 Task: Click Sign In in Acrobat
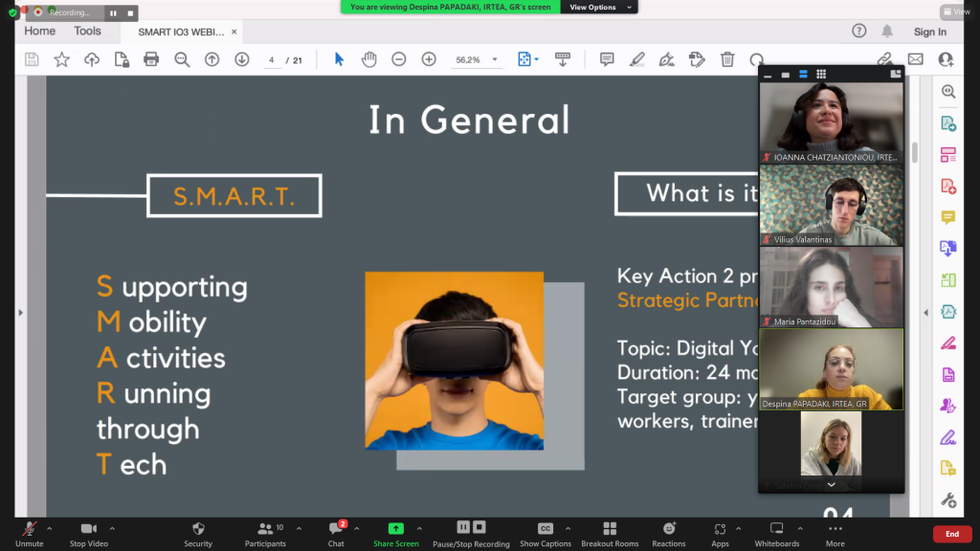[929, 32]
